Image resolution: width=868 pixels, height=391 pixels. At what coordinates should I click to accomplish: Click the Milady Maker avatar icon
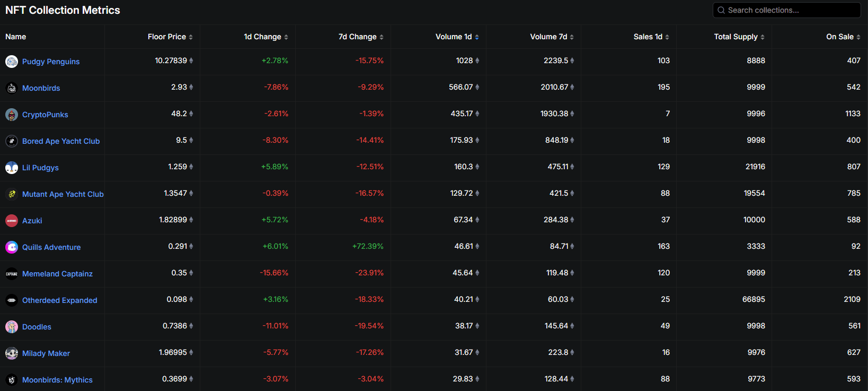[12, 353]
